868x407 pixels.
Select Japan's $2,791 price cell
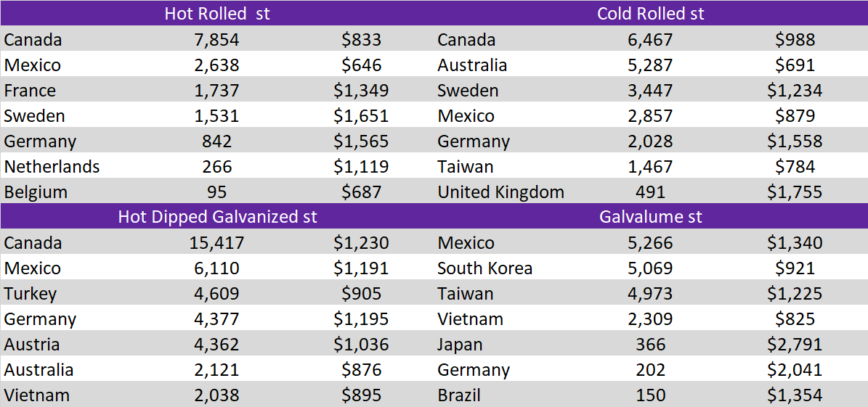pyautogui.click(x=795, y=345)
